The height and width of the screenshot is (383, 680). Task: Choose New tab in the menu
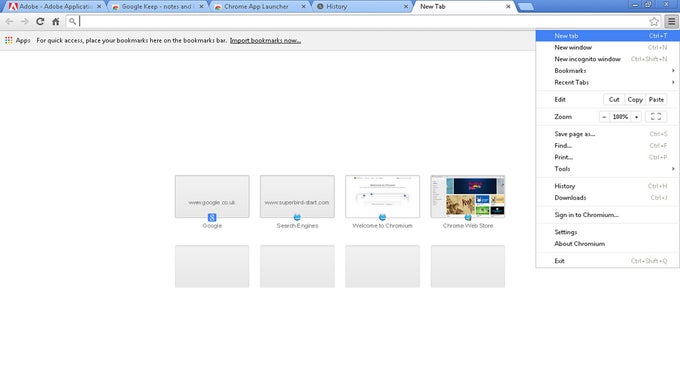pyautogui.click(x=607, y=36)
